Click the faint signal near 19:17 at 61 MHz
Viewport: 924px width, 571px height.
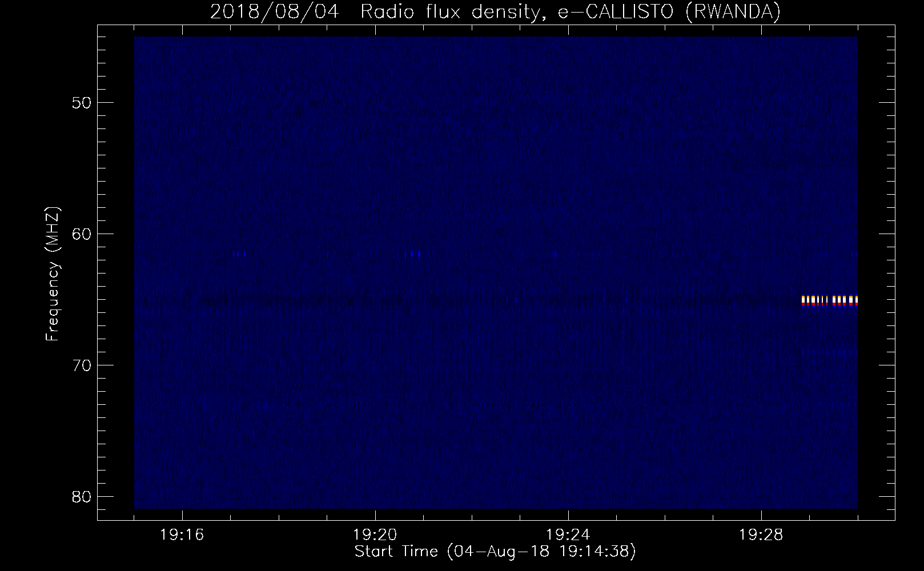click(x=239, y=254)
